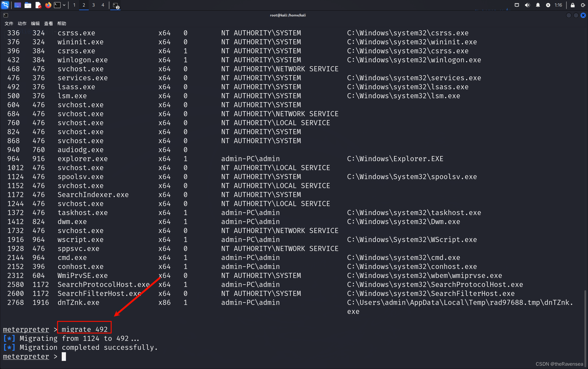Click path 'C:\Windows\Explorer.EXE'
This screenshot has height=369, width=588.
[x=395, y=159]
